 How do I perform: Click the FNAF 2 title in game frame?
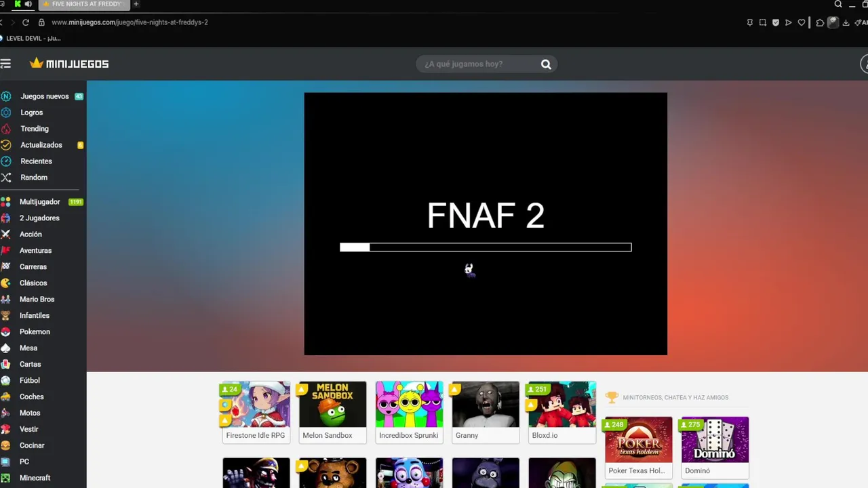486,216
